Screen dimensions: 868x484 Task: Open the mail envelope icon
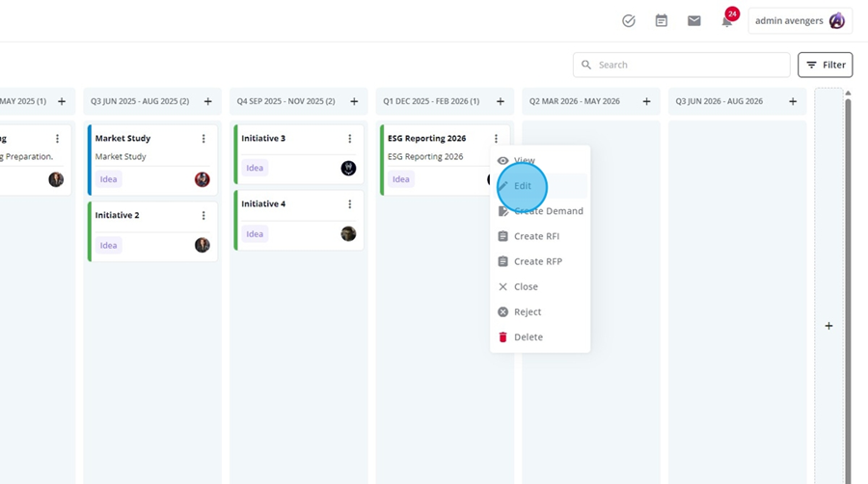(693, 21)
